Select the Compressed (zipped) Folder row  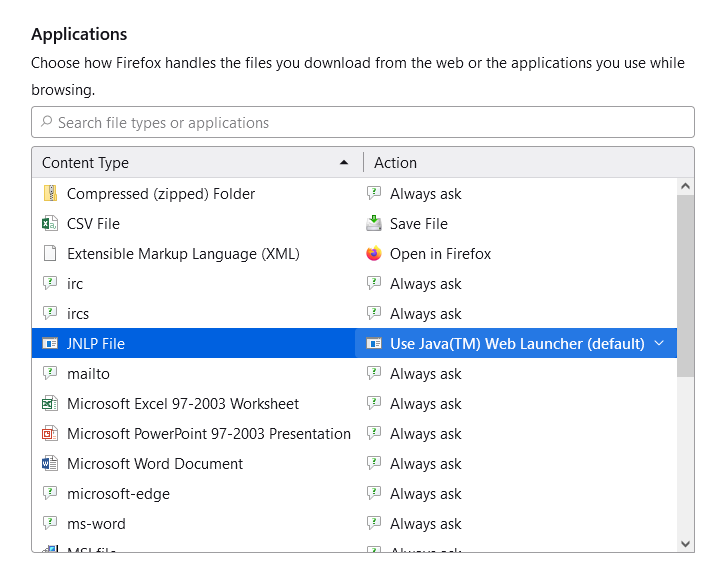354,194
